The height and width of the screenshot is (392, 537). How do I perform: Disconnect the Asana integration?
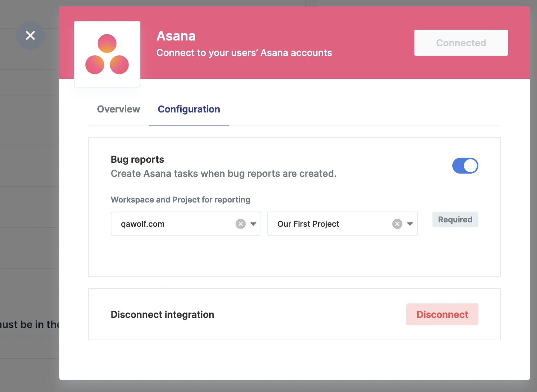click(442, 314)
